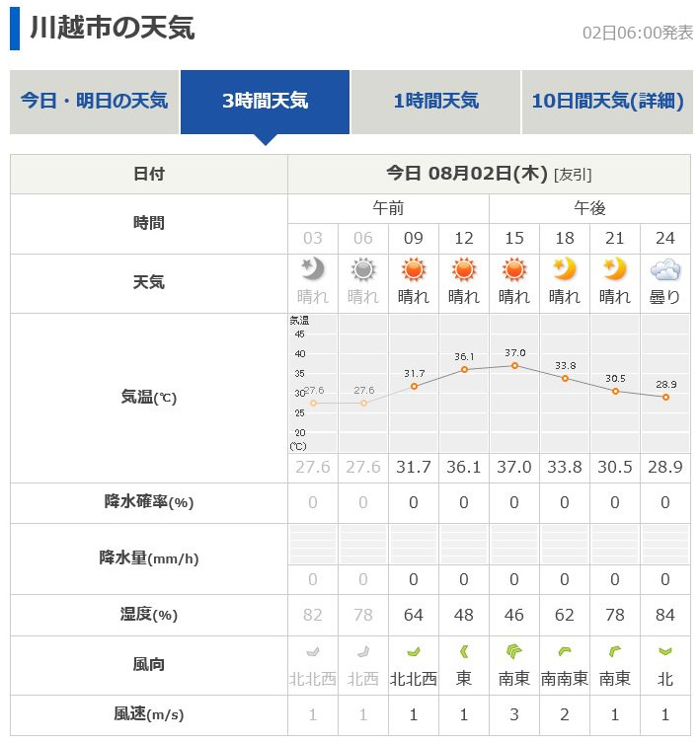Switch to the 1時間天気 tab

pos(435,101)
